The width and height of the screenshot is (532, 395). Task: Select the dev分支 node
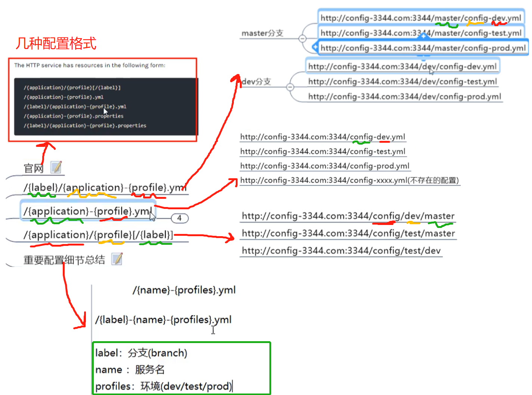(x=256, y=81)
